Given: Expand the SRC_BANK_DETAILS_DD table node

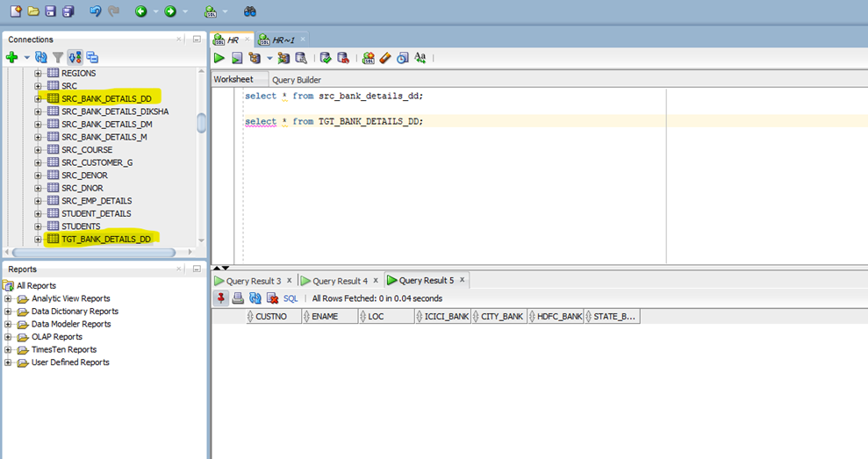Looking at the screenshot, I should tap(38, 98).
